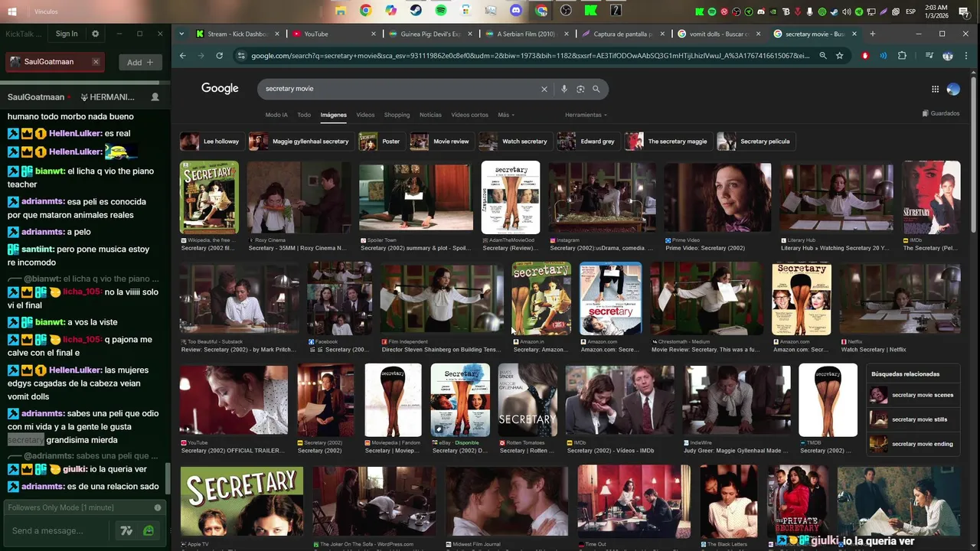Click the Google search magnifier button
Screen dimensions: 980x551
click(596, 89)
